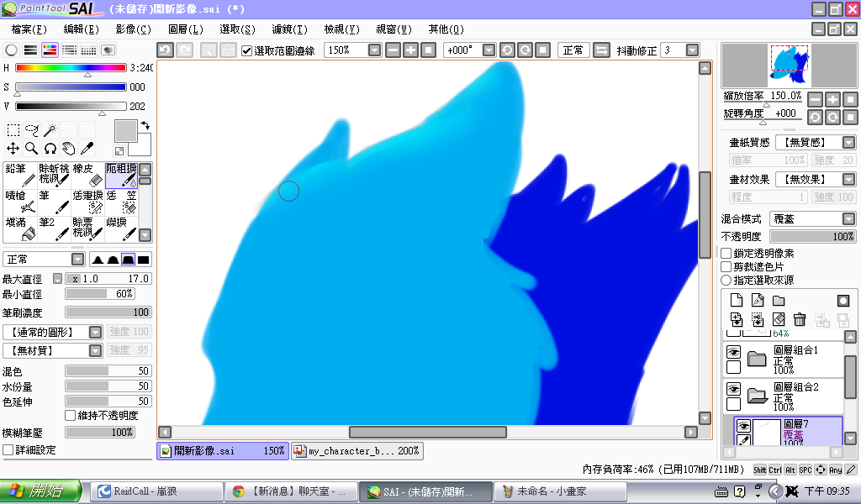Click the layer mask icon
The width and height of the screenshot is (861, 504).
coord(843,300)
